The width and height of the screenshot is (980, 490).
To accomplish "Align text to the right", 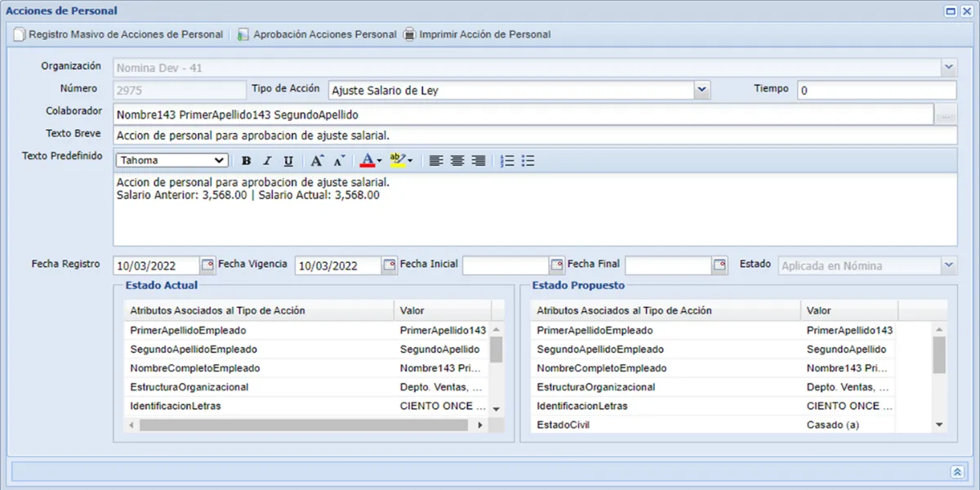I will tap(479, 161).
